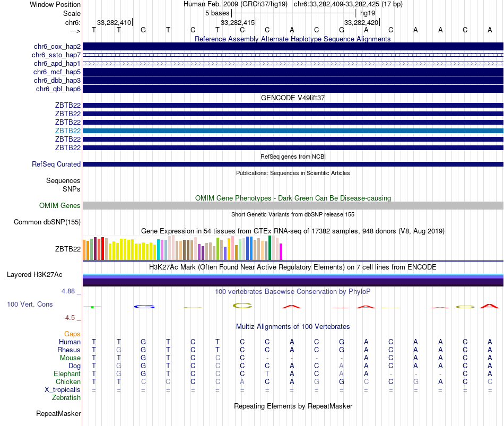Click the Mouse species label
The width and height of the screenshot is (504, 426).
tap(70, 358)
